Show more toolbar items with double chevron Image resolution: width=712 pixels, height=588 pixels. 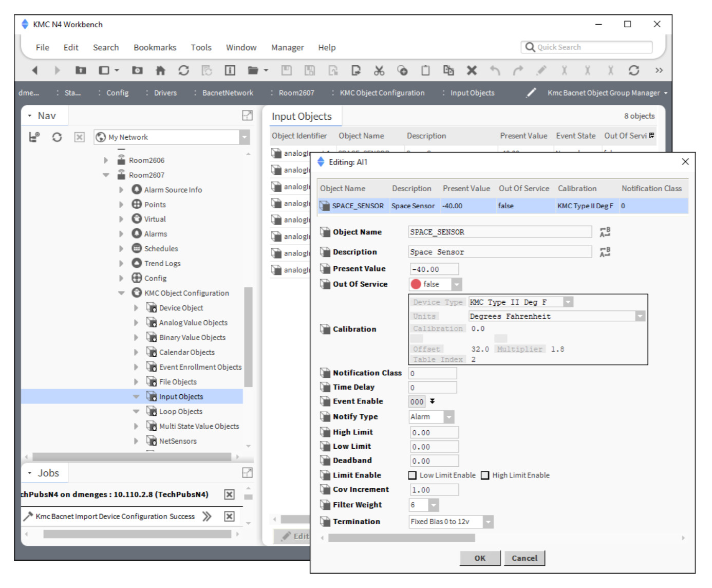click(x=659, y=70)
